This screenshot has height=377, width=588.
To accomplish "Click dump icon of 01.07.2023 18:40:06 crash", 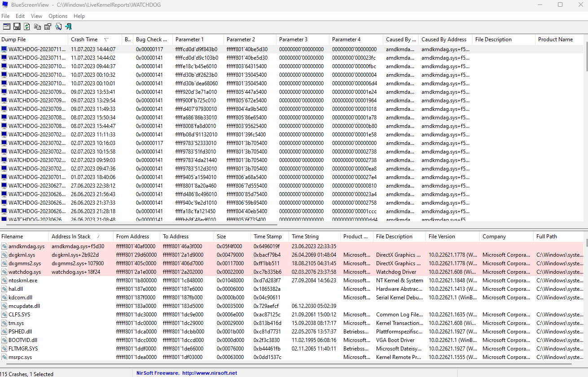I will [4, 177].
